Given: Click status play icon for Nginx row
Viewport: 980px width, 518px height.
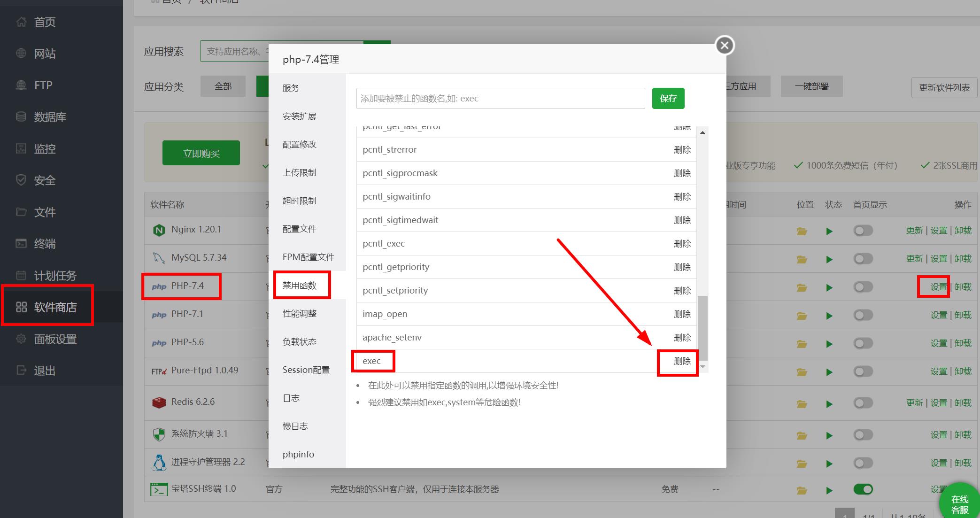Looking at the screenshot, I should coord(829,231).
